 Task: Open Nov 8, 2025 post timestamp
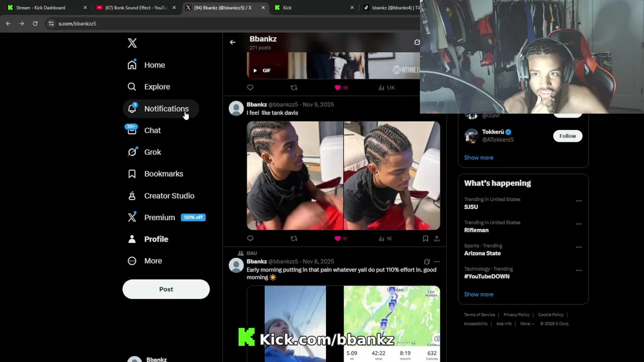[x=318, y=261]
